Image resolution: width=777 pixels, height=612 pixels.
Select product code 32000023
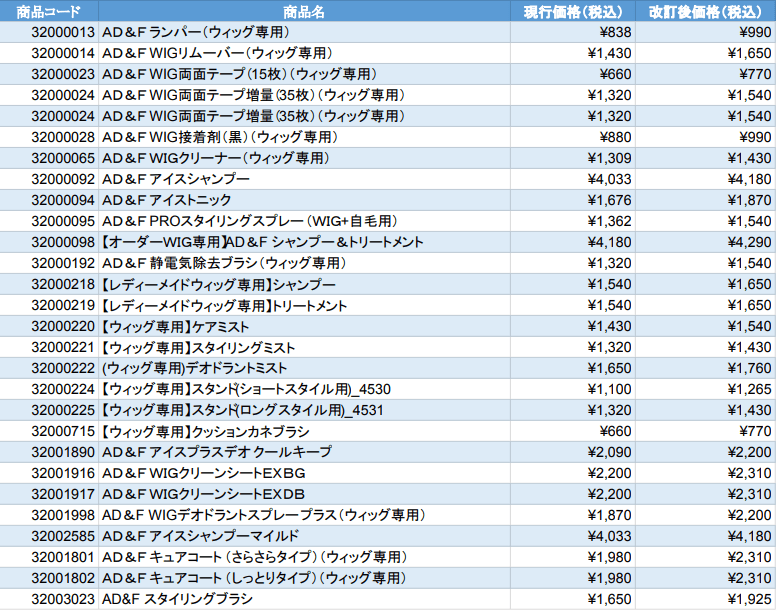click(x=49, y=74)
